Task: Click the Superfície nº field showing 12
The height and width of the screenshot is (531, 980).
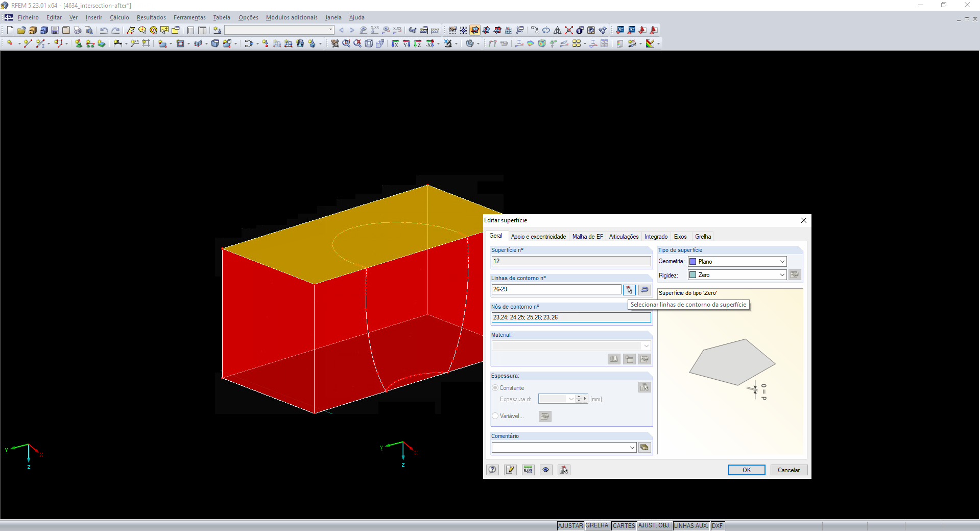Action: tap(571, 261)
